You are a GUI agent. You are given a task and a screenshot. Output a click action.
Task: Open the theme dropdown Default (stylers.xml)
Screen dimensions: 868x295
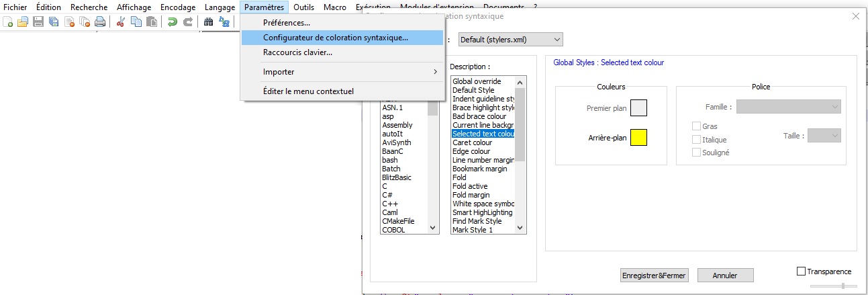point(510,40)
